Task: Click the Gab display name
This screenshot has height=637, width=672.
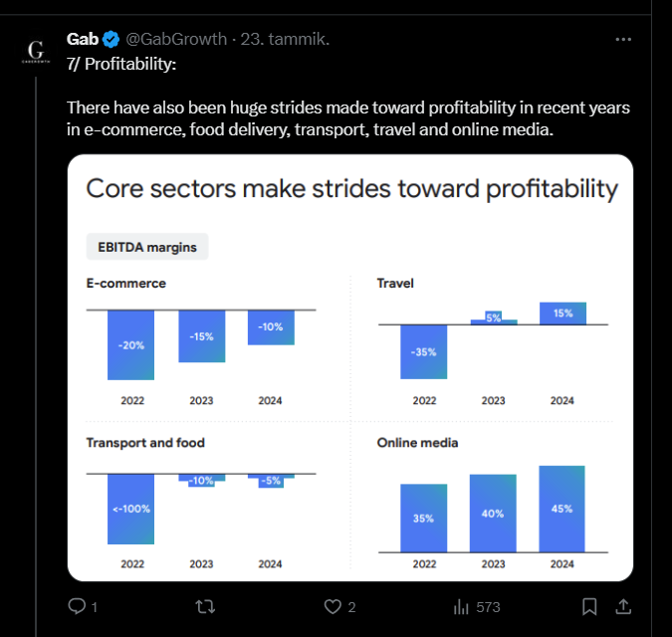Action: (82, 39)
